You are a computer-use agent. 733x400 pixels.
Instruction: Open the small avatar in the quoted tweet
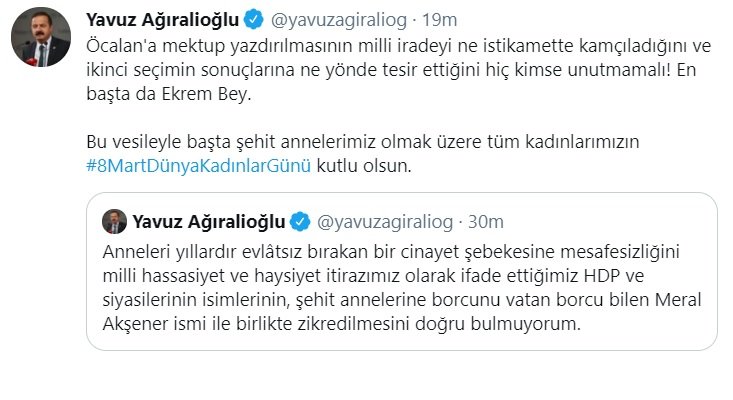115,221
